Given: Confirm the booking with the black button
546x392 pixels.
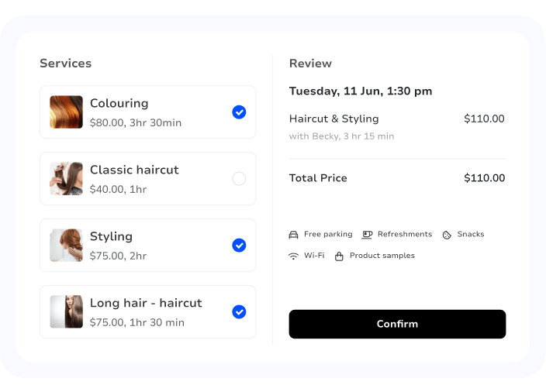Looking at the screenshot, I should tap(397, 324).
